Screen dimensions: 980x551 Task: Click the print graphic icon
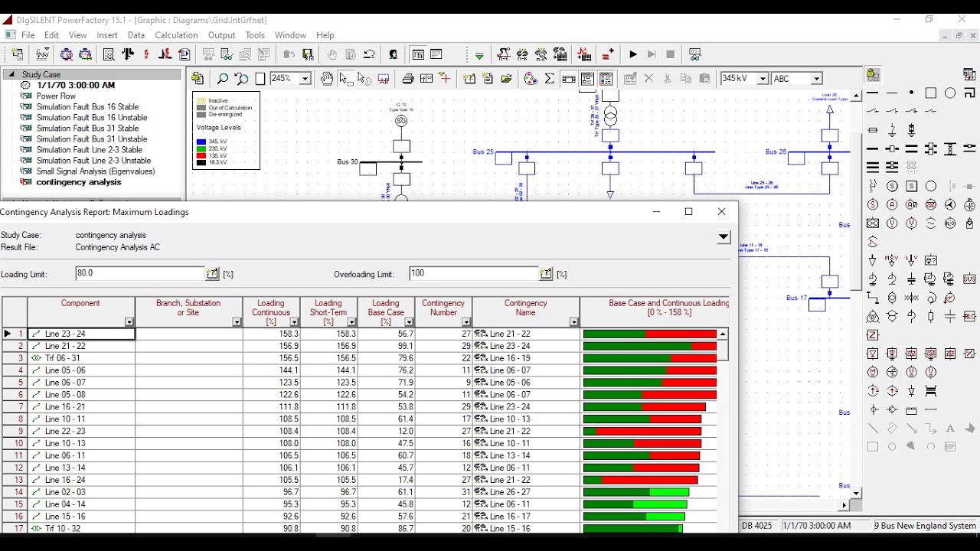coord(408,79)
